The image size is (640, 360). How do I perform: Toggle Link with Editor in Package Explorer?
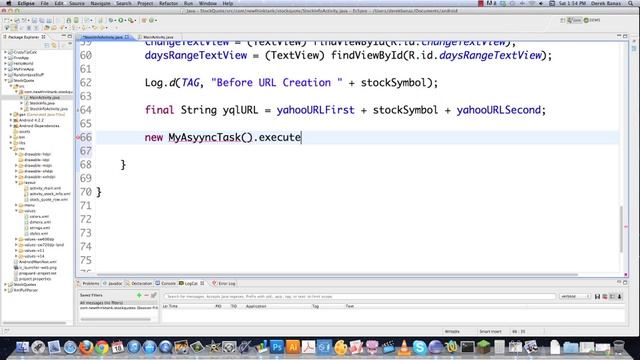54,45
